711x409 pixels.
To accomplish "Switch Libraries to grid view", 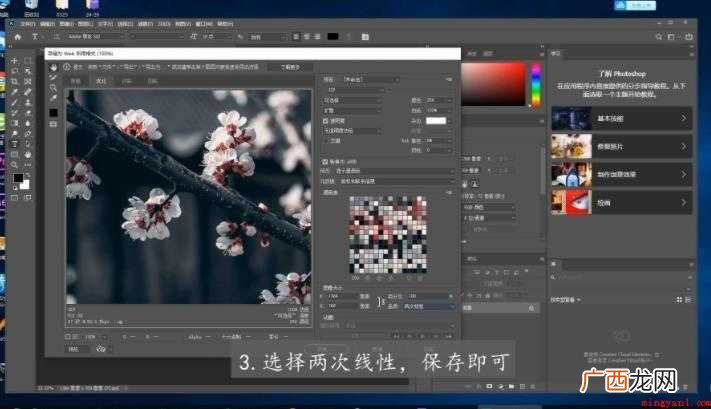I will [x=679, y=300].
